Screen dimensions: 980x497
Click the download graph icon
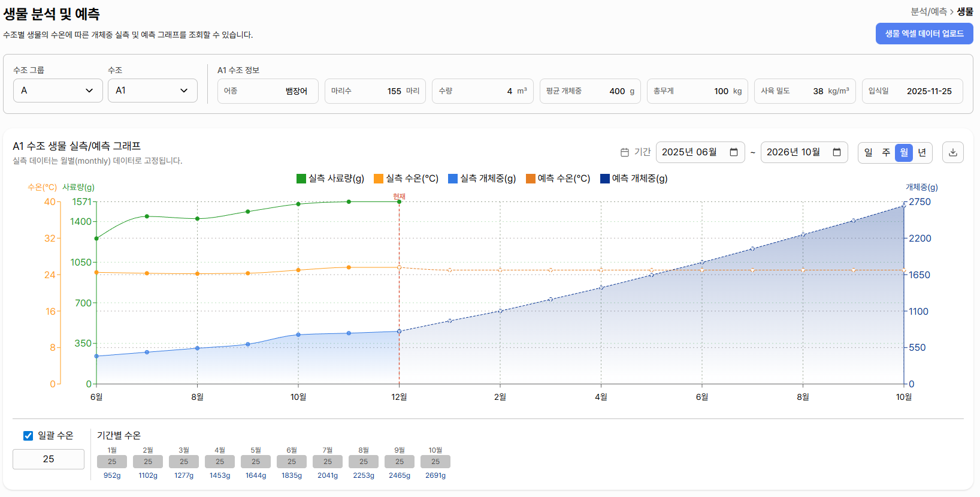tap(952, 152)
